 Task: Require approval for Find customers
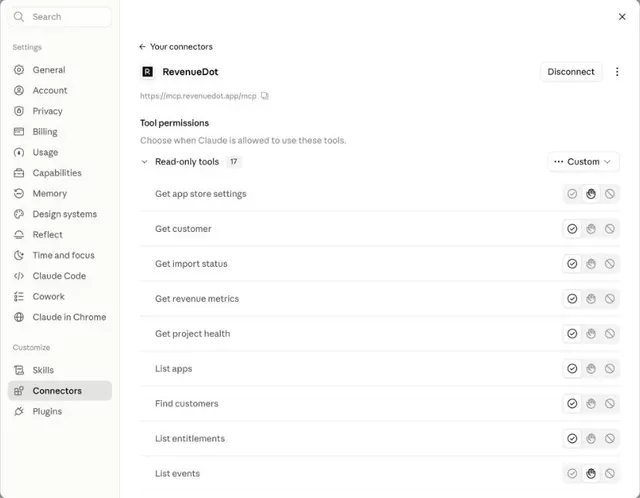591,404
